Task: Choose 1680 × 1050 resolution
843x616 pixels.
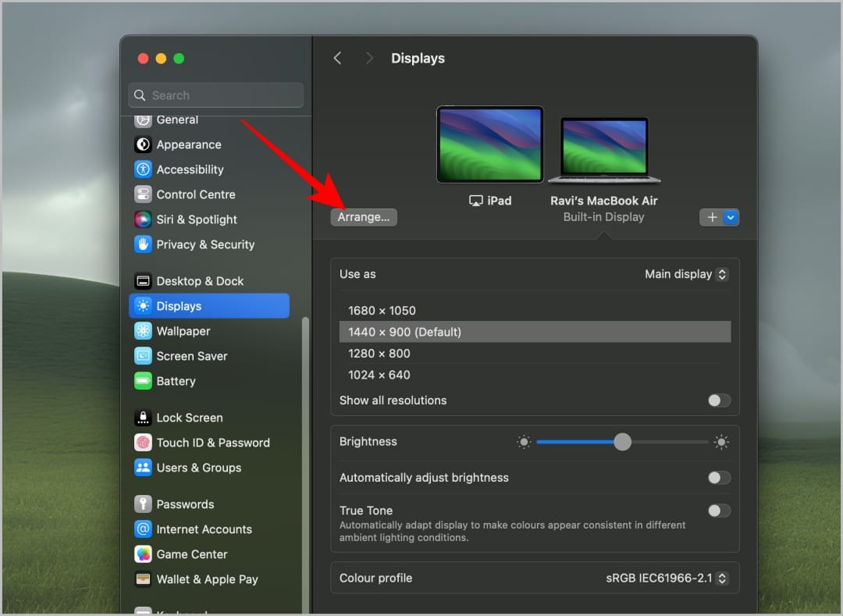Action: [x=535, y=310]
